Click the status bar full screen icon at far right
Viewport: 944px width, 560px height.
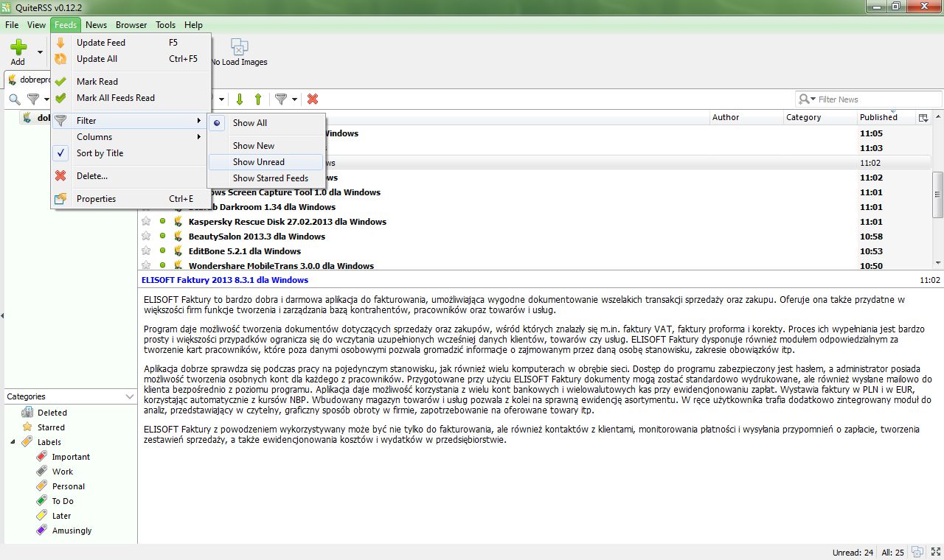(x=934, y=552)
